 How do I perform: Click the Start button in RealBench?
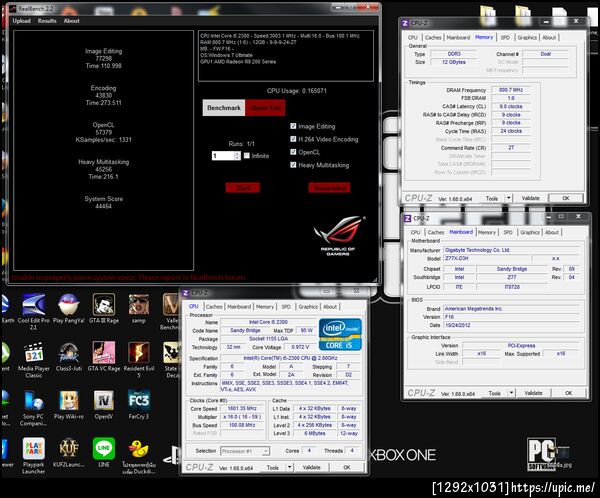[x=243, y=188]
